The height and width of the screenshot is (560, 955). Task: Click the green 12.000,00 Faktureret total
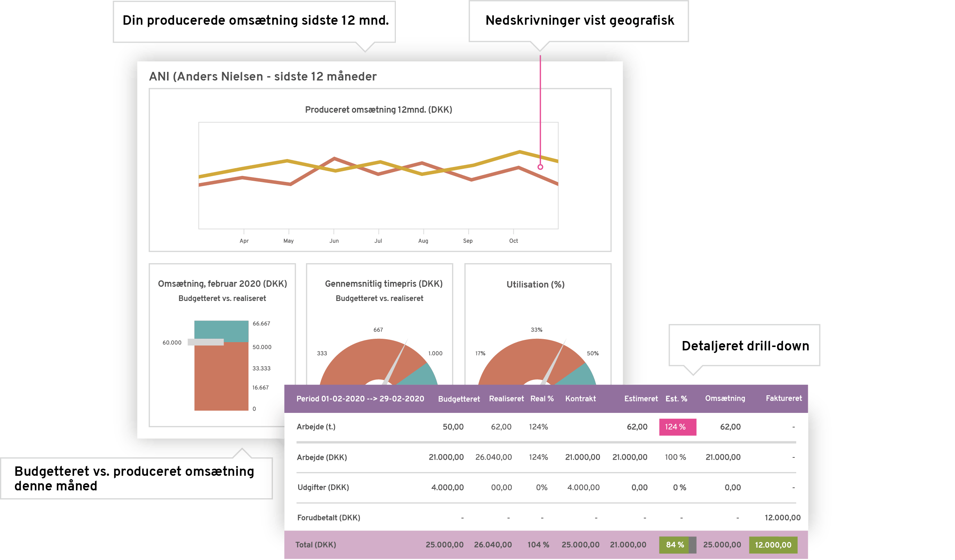773,545
